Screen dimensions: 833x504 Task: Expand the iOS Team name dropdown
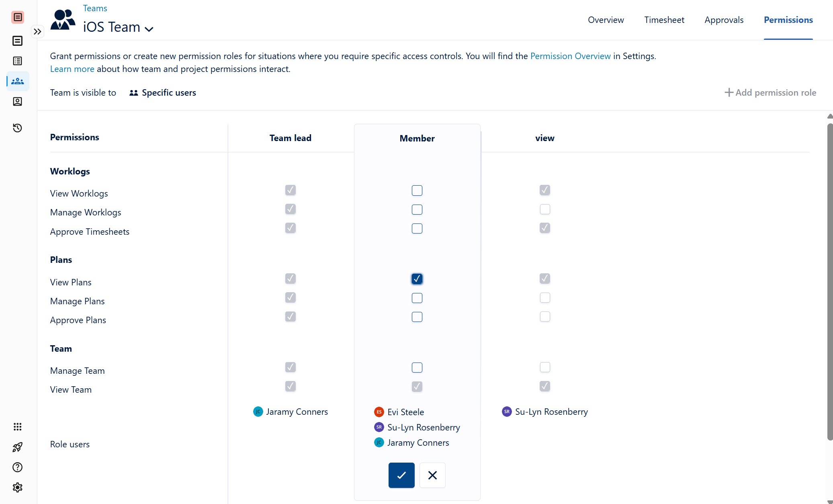click(x=150, y=29)
